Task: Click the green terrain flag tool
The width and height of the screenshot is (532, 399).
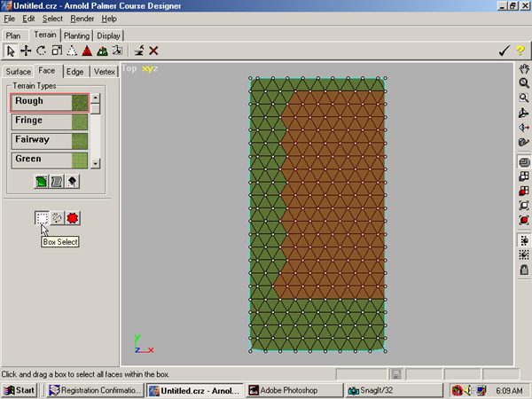Action: tap(102, 51)
